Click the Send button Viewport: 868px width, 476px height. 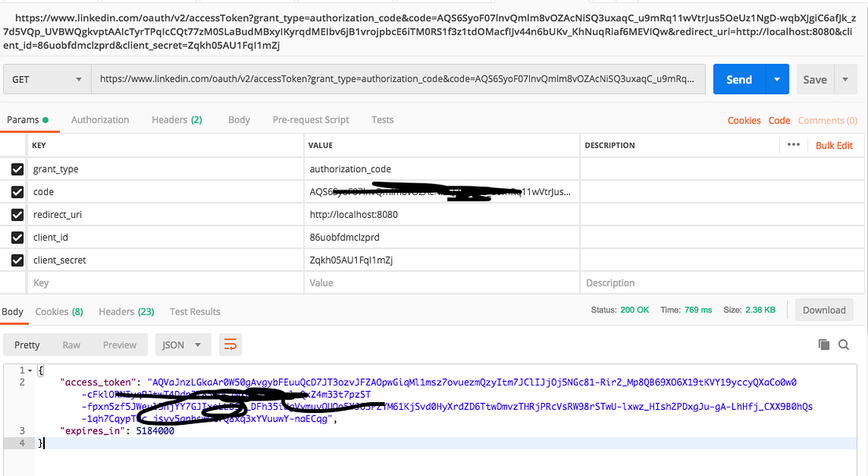[737, 79]
